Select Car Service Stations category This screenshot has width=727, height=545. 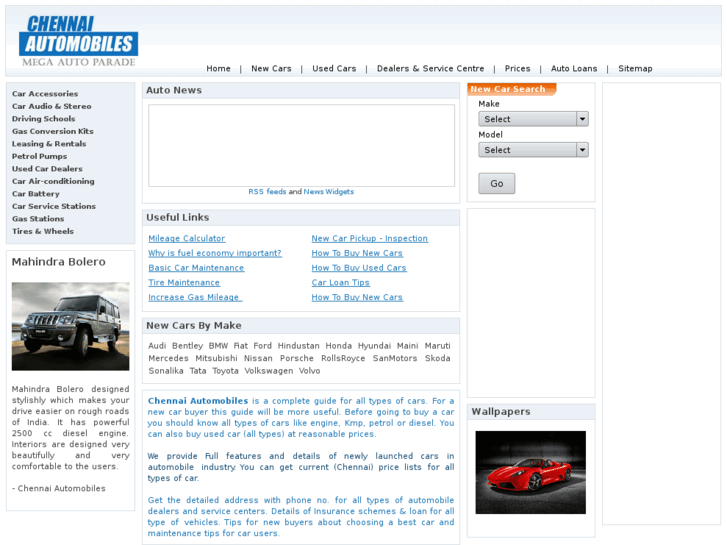click(x=54, y=206)
